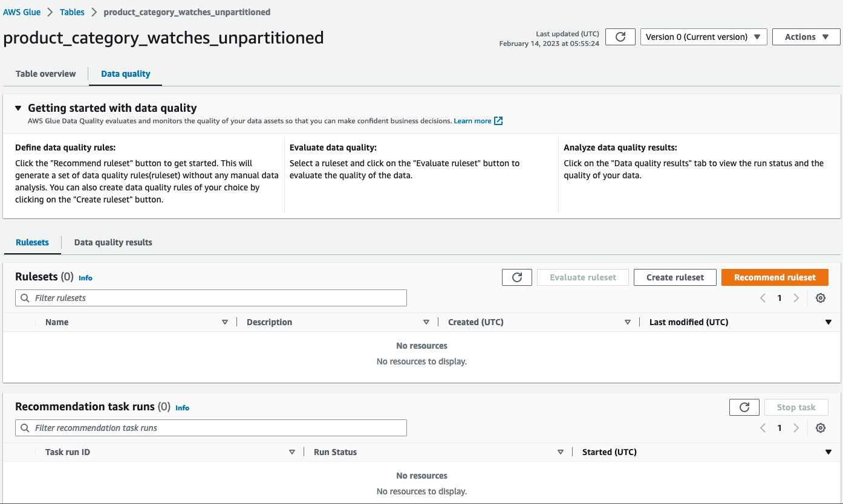
Task: Open the Version 0 (Current version) dropdown
Action: [x=704, y=37]
